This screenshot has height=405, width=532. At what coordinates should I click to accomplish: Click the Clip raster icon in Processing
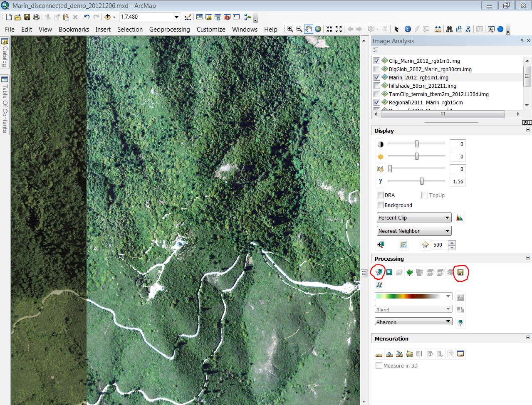pyautogui.click(x=379, y=272)
